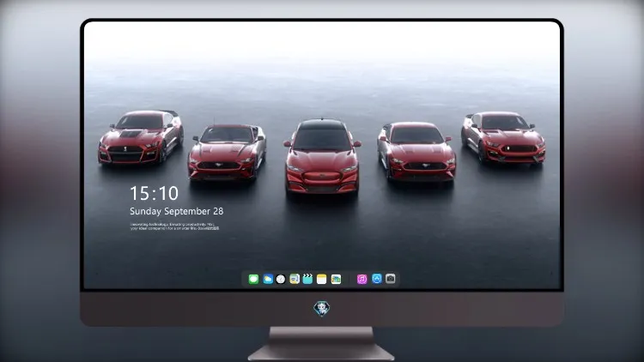Image resolution: width=644 pixels, height=362 pixels.
Task: Select the far-left Shelby GT500 car
Action: [x=141, y=137]
